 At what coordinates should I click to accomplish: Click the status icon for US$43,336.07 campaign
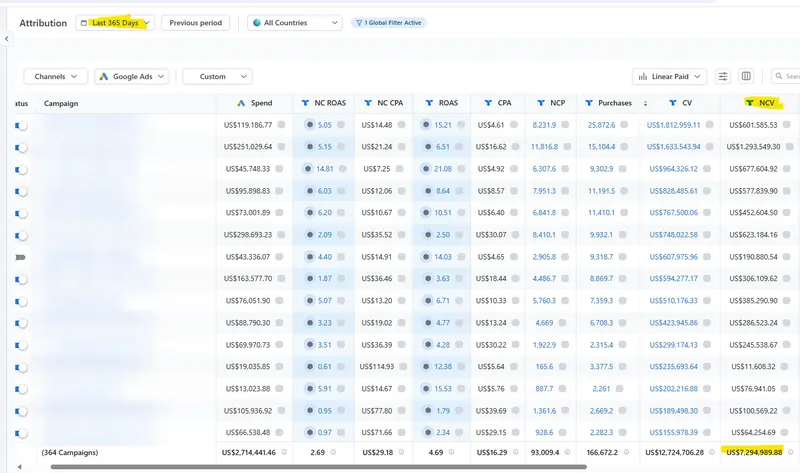20,257
